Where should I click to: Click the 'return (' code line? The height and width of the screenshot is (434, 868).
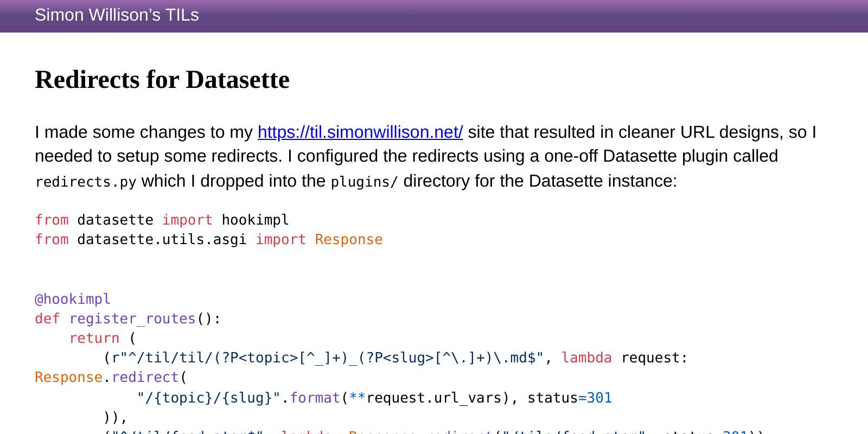point(103,338)
